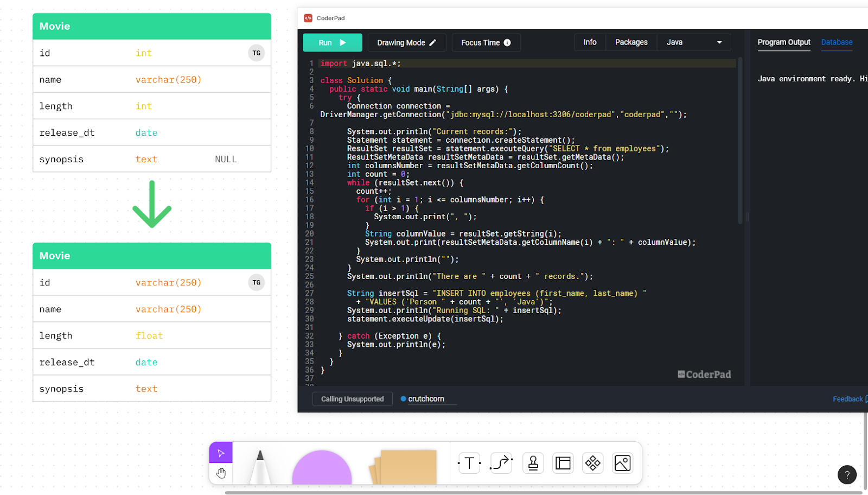Image resolution: width=868 pixels, height=495 pixels.
Task: Select the Stamp tool
Action: 532,463
